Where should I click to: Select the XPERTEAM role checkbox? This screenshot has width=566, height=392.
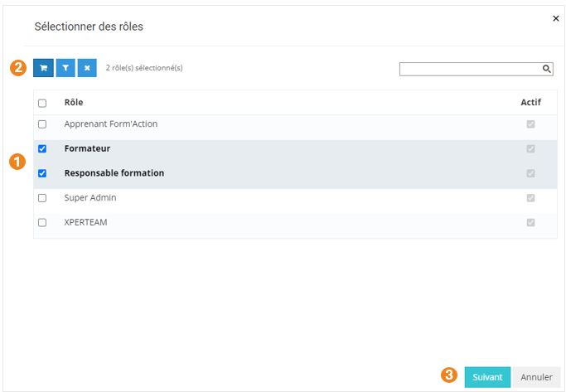(x=42, y=222)
